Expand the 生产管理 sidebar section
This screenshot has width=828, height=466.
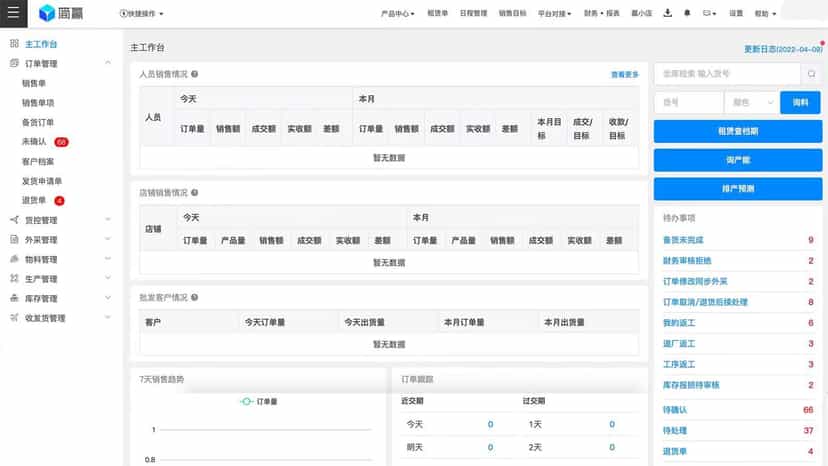pyautogui.click(x=108, y=278)
